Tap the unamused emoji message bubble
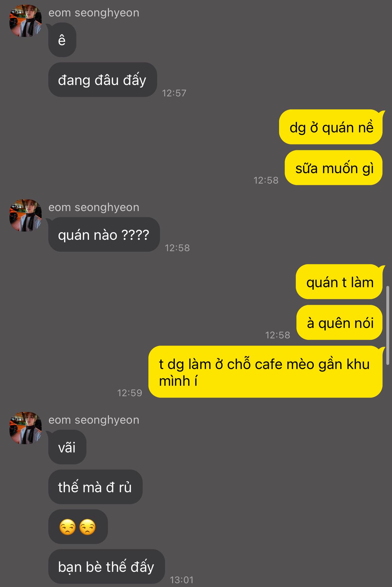The image size is (392, 587). (78, 527)
